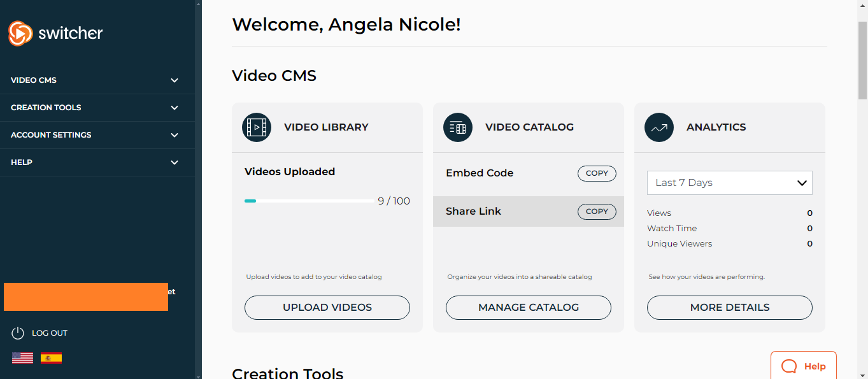868x379 pixels.
Task: Open the Last 7 Days dropdown
Action: (729, 183)
